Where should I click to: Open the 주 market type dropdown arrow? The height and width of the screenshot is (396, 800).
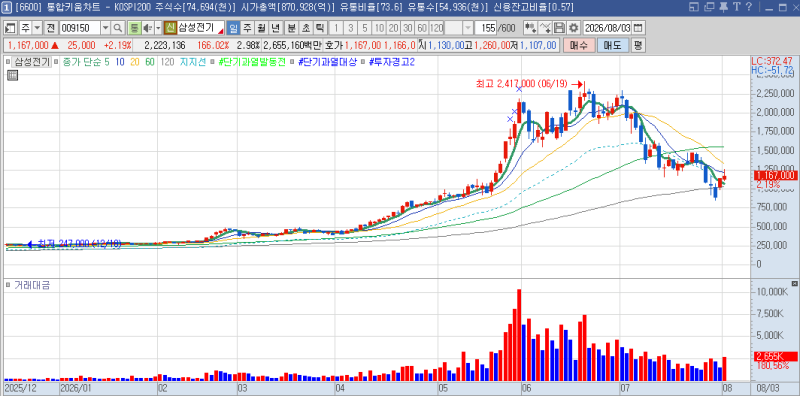[37, 28]
